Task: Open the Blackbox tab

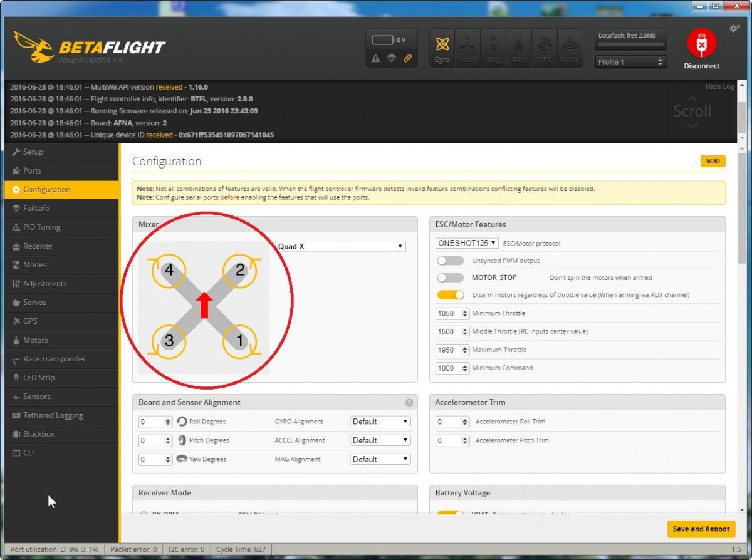Action: click(x=61, y=434)
